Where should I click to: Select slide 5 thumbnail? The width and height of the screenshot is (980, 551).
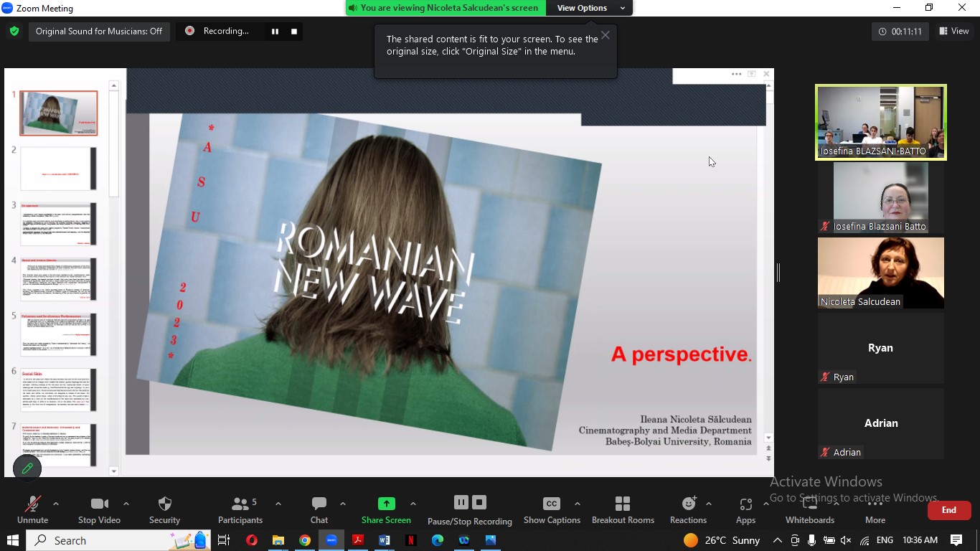point(58,334)
